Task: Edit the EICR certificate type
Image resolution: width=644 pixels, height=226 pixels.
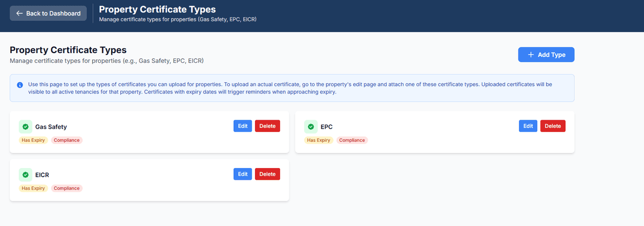Action: point(243,174)
